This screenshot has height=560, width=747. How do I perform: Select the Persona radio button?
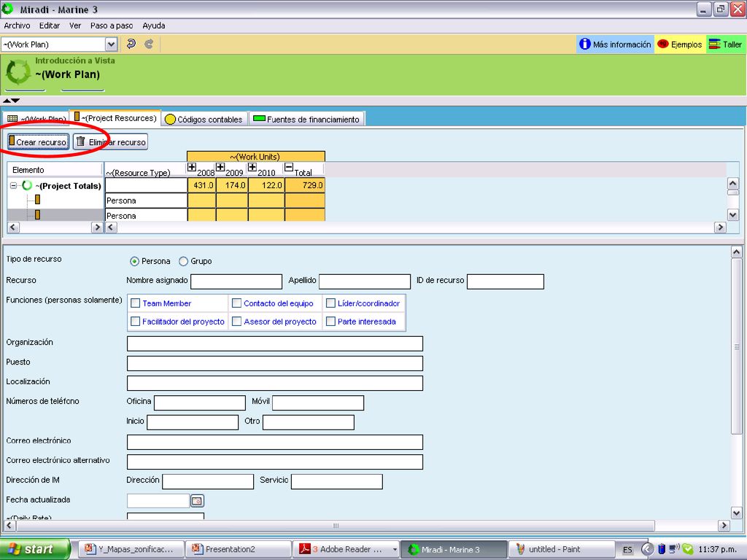134,262
